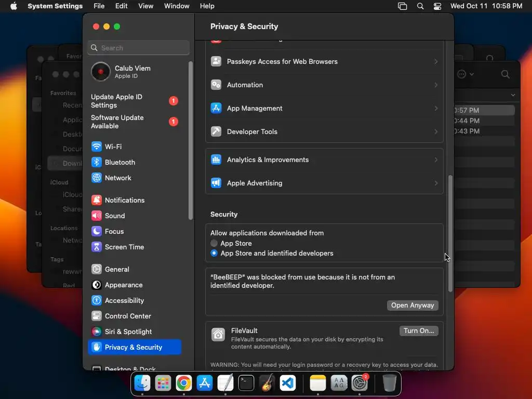Open Focus settings in sidebar
This screenshot has width=532, height=399.
tap(135, 231)
